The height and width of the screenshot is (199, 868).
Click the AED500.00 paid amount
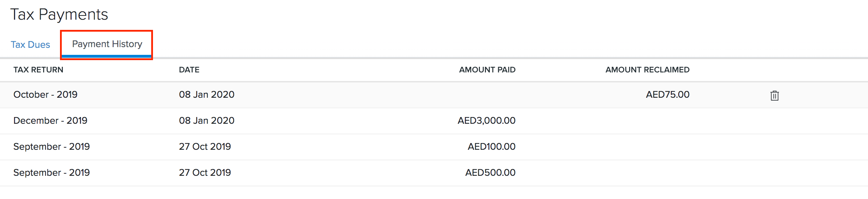pyautogui.click(x=490, y=173)
